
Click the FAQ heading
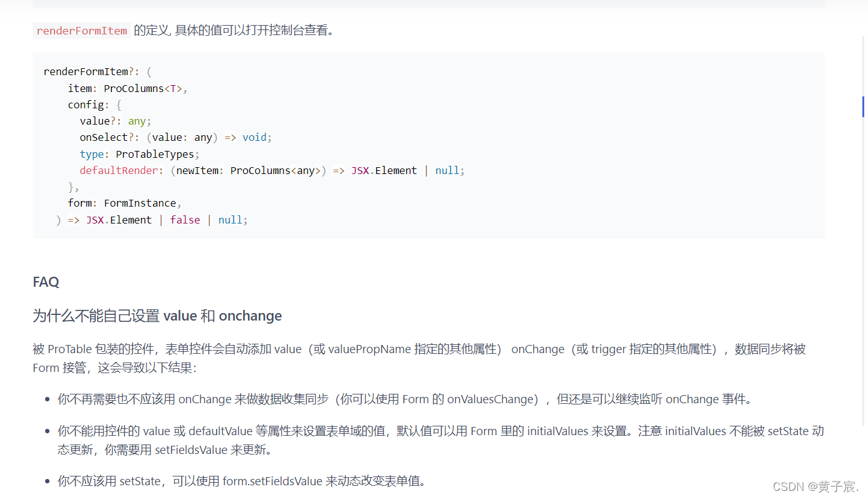pos(46,282)
